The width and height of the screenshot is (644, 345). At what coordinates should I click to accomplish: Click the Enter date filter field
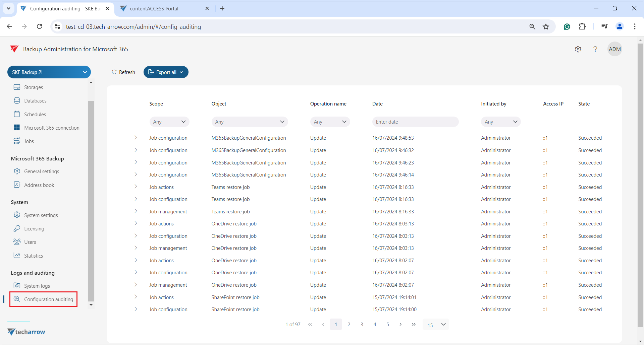point(415,122)
